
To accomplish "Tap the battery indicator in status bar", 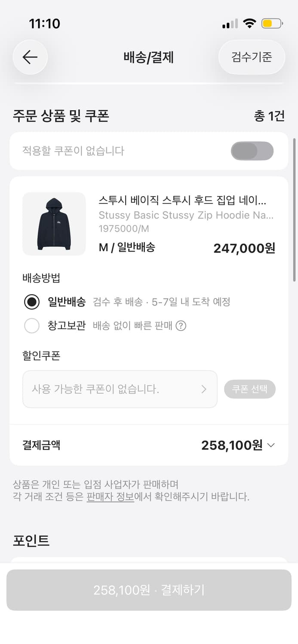I will 270,24.
